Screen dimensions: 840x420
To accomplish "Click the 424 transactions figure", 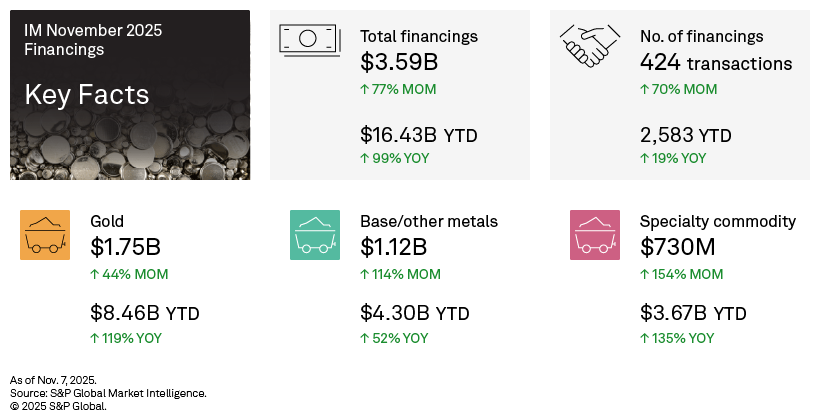I will pyautogui.click(x=715, y=63).
